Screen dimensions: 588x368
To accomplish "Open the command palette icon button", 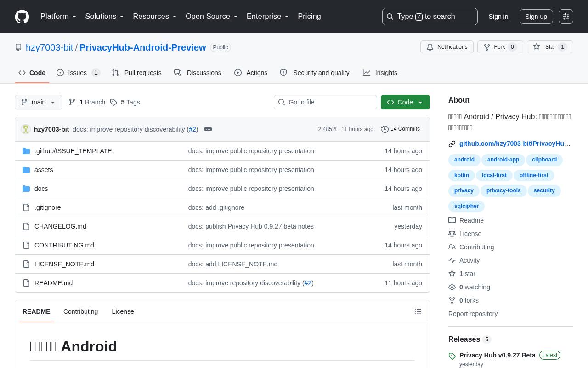I will point(566,17).
